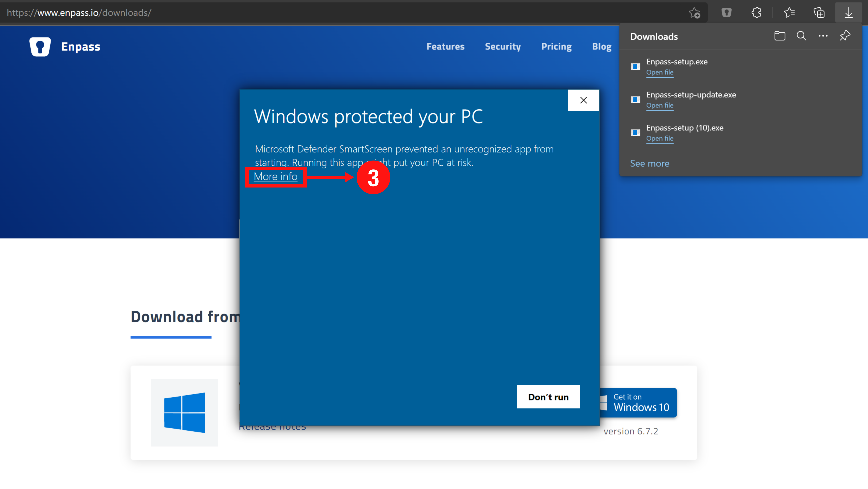This screenshot has height=489, width=868.
Task: Open file under Enpass-setup.exe
Action: coord(659,72)
